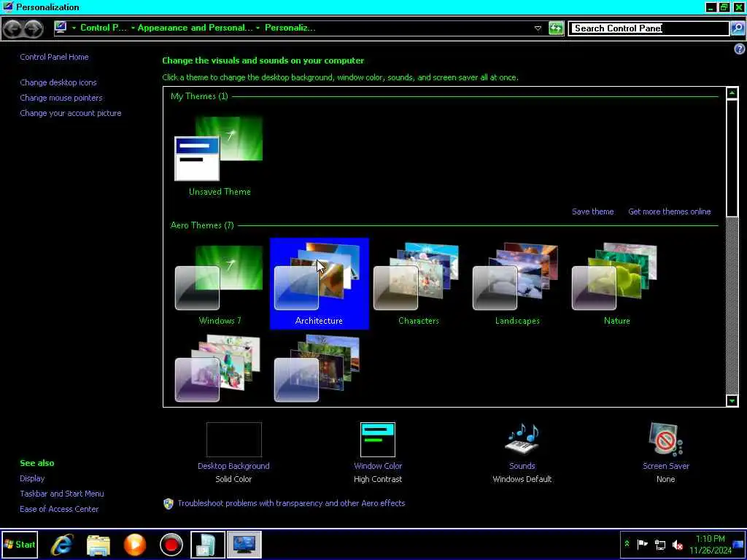
Task: Expand dropdown arrow before Personalization breadcrumb
Action: point(258,28)
